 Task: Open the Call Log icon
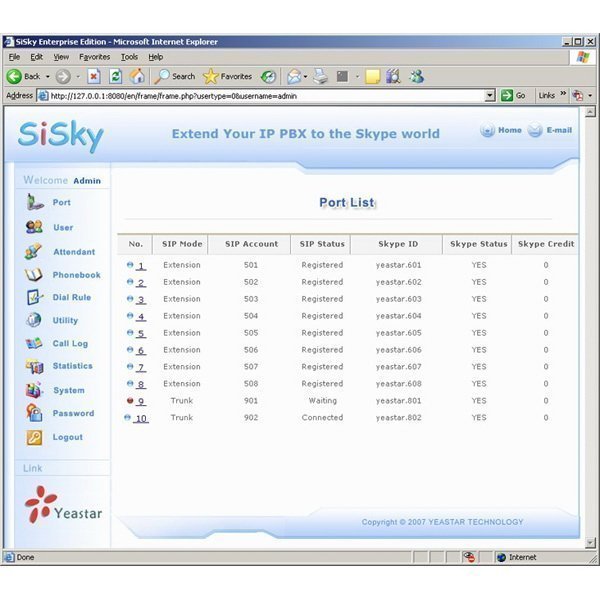pyautogui.click(x=34, y=343)
